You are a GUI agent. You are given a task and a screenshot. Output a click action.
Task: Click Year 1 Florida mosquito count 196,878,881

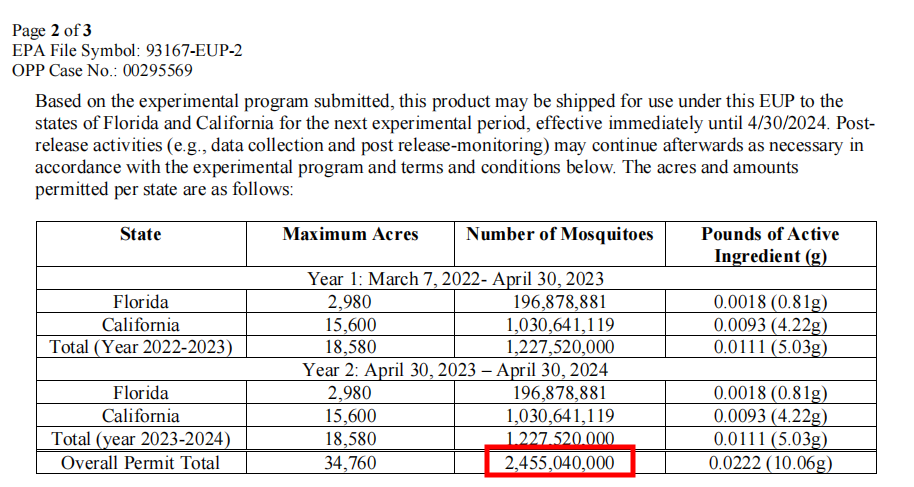pyautogui.click(x=559, y=302)
